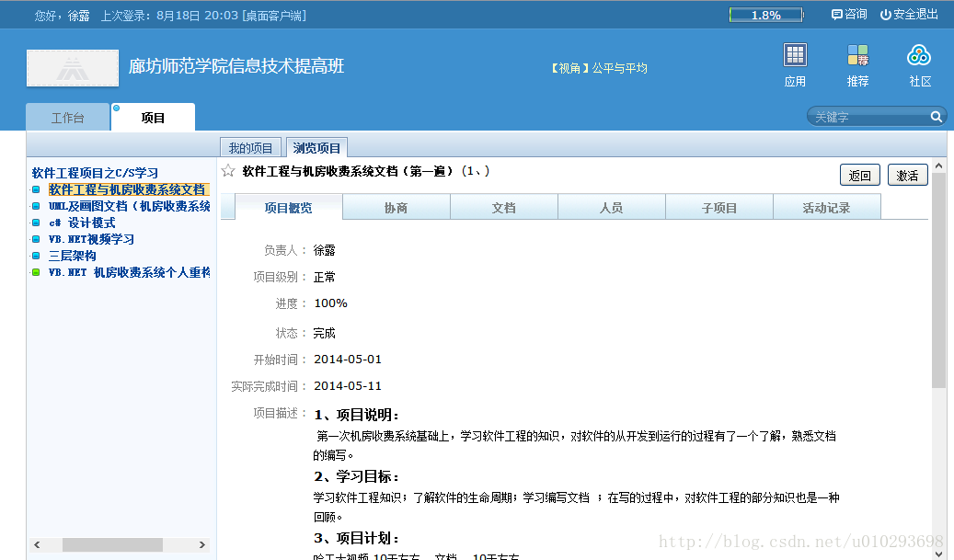Image resolution: width=954 pixels, height=560 pixels.
Task: Click green bullet beside VB.NET 机房收费系统个人重构
Action: click(x=36, y=272)
